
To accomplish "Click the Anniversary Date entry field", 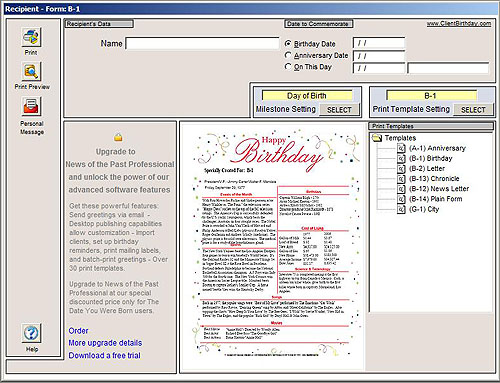I will [x=379, y=56].
